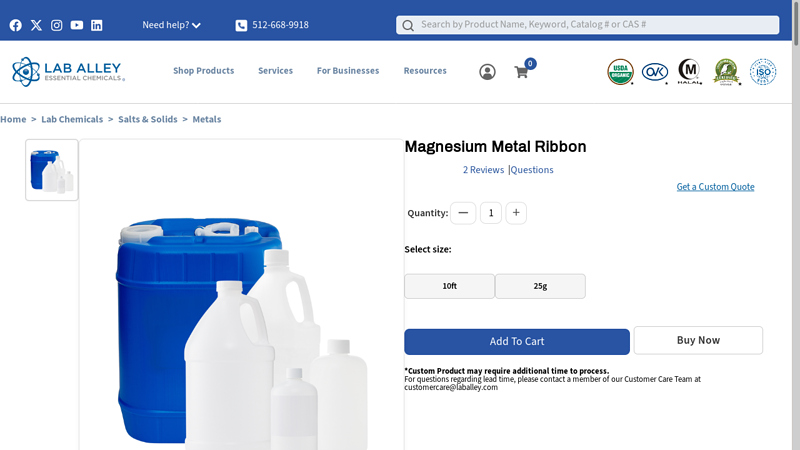Open the Services menu
The width and height of the screenshot is (800, 450).
click(x=276, y=71)
